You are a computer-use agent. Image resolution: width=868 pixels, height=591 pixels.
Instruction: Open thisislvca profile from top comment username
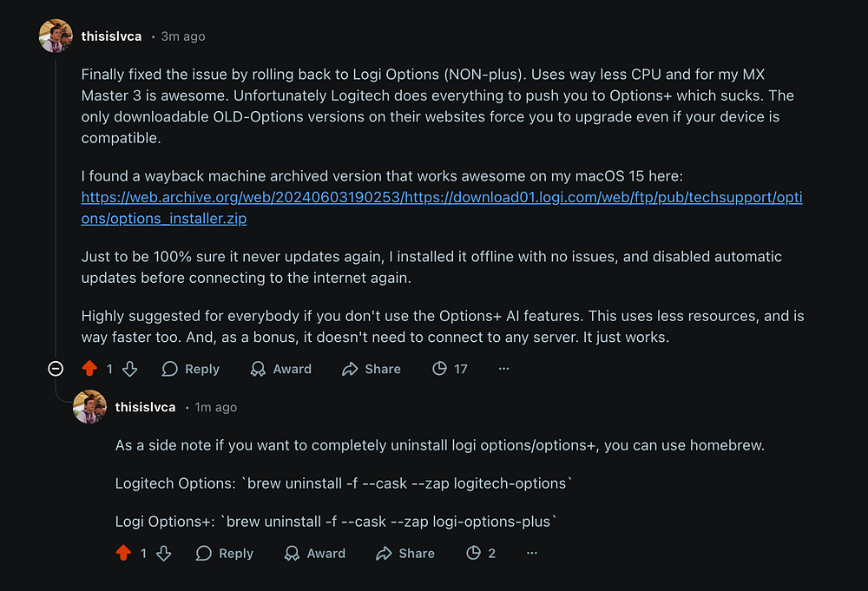tap(111, 36)
